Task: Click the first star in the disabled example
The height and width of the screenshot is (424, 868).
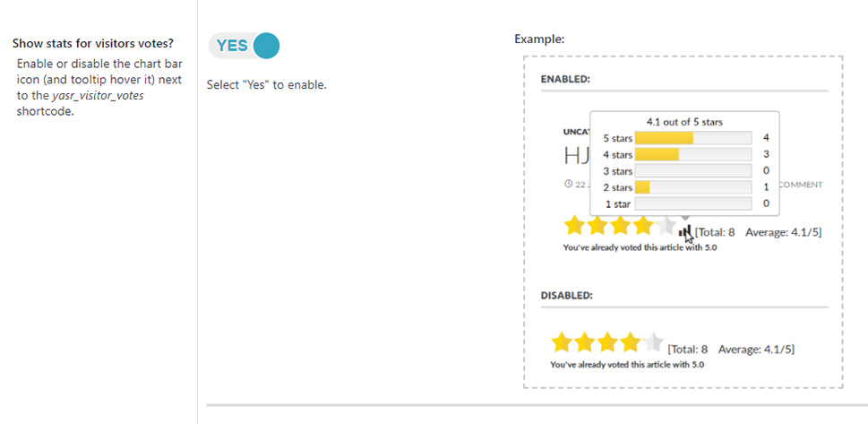Action: click(562, 342)
